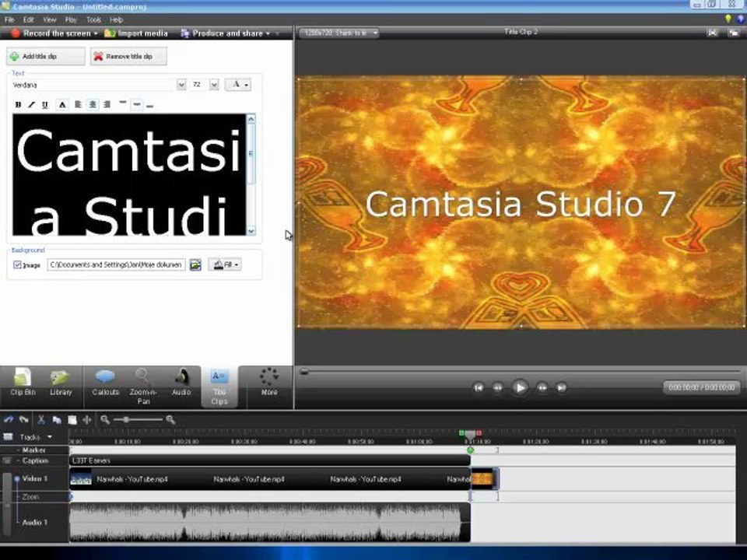Open the font size 72 dropdown
The image size is (747, 560).
click(215, 85)
